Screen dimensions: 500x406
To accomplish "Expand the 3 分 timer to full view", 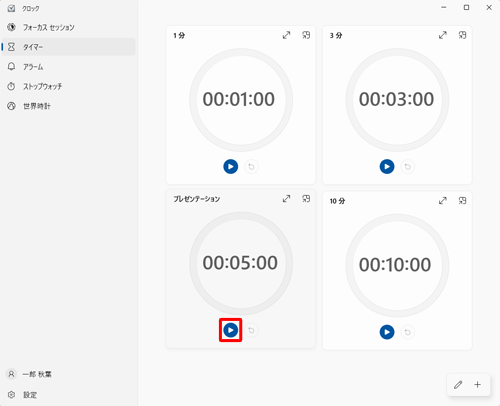I will [x=443, y=35].
